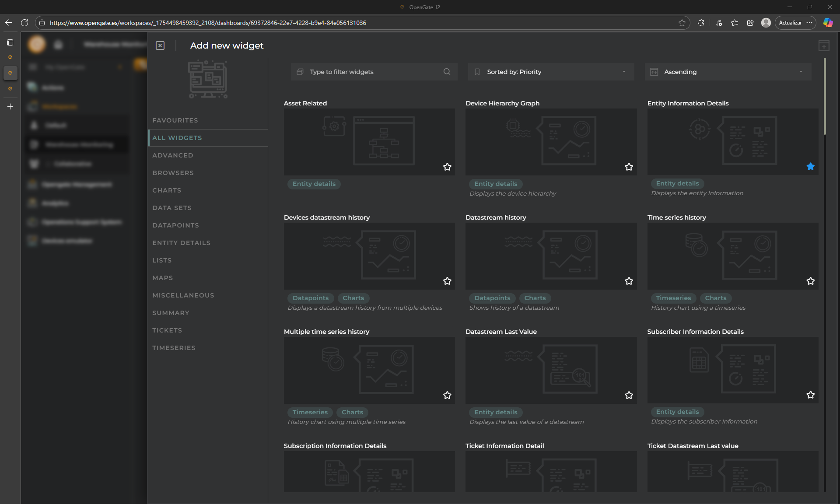
Task: Open browser profile avatar
Action: point(766,23)
